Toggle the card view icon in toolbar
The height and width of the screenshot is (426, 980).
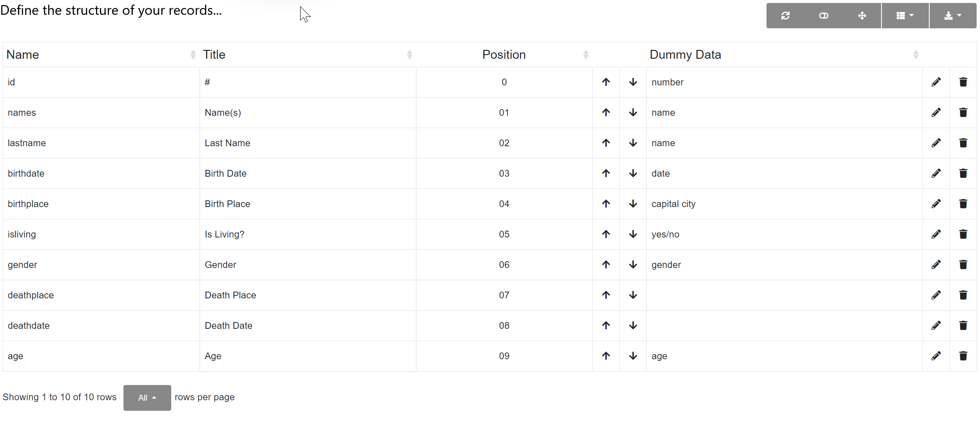[824, 16]
